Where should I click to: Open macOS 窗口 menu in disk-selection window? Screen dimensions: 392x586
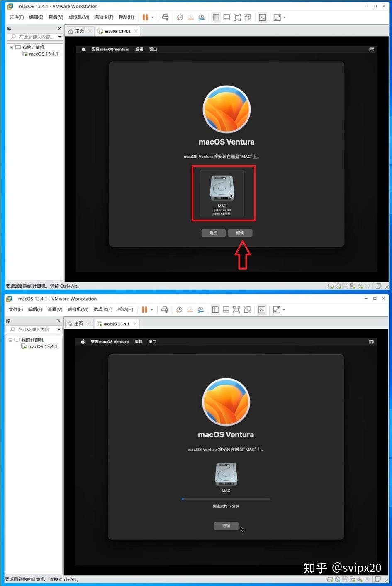tap(153, 49)
